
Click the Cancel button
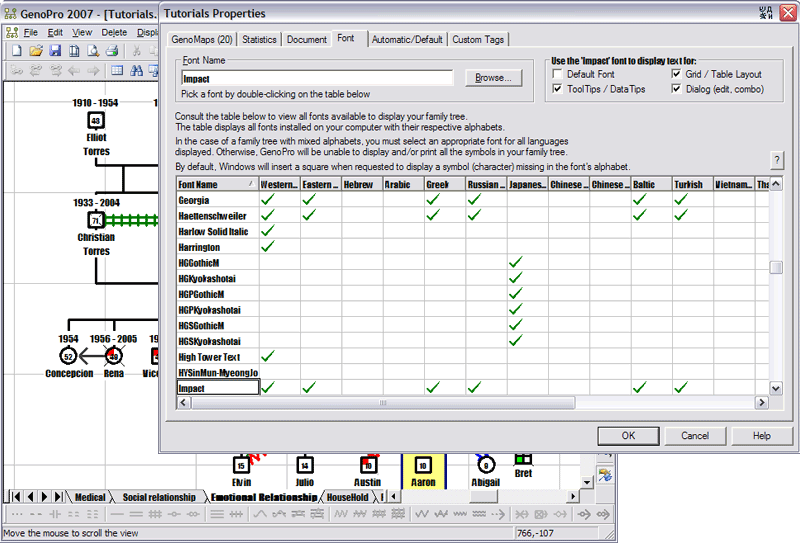695,436
